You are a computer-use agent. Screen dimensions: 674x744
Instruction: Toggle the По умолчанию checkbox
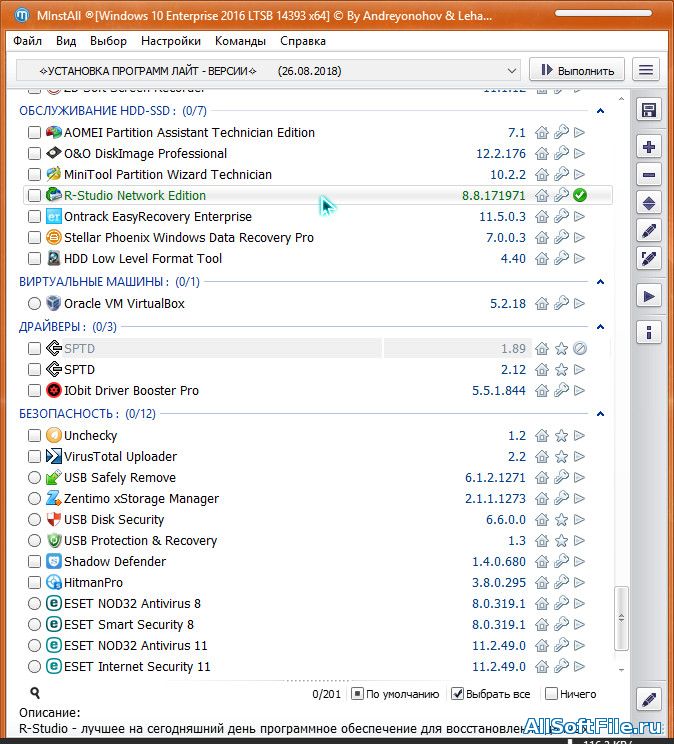click(357, 694)
